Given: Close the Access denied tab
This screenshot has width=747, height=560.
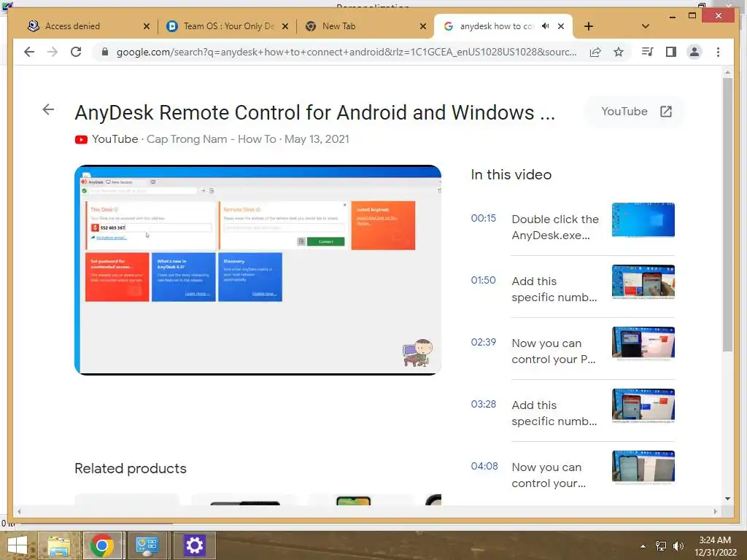Looking at the screenshot, I should [x=146, y=26].
